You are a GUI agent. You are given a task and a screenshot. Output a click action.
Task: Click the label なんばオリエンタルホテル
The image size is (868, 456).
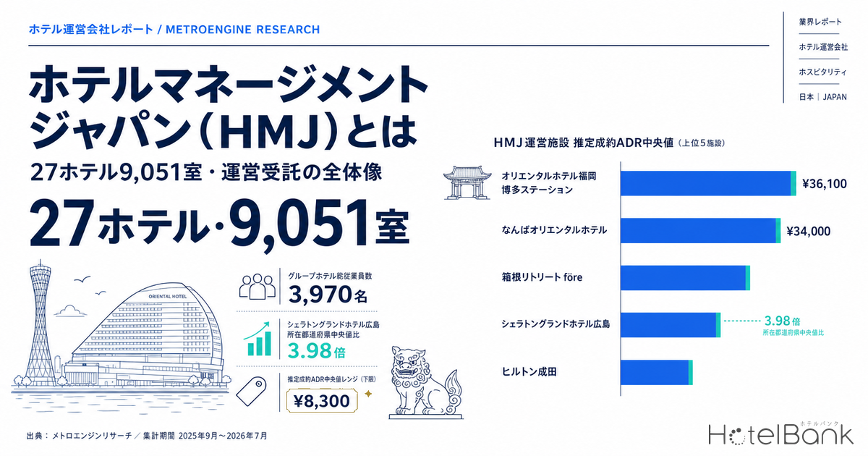(x=554, y=230)
